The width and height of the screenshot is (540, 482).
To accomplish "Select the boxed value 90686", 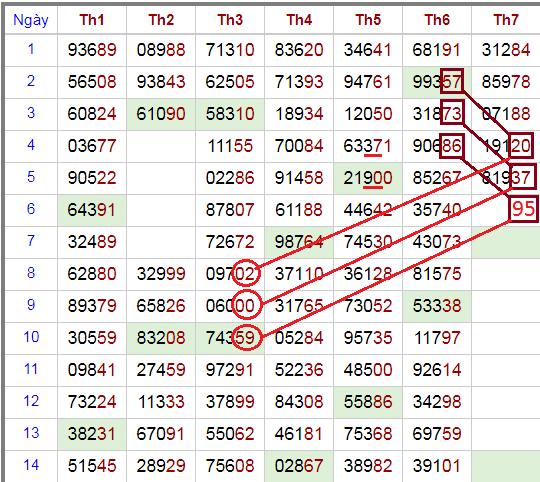I will (437, 146).
